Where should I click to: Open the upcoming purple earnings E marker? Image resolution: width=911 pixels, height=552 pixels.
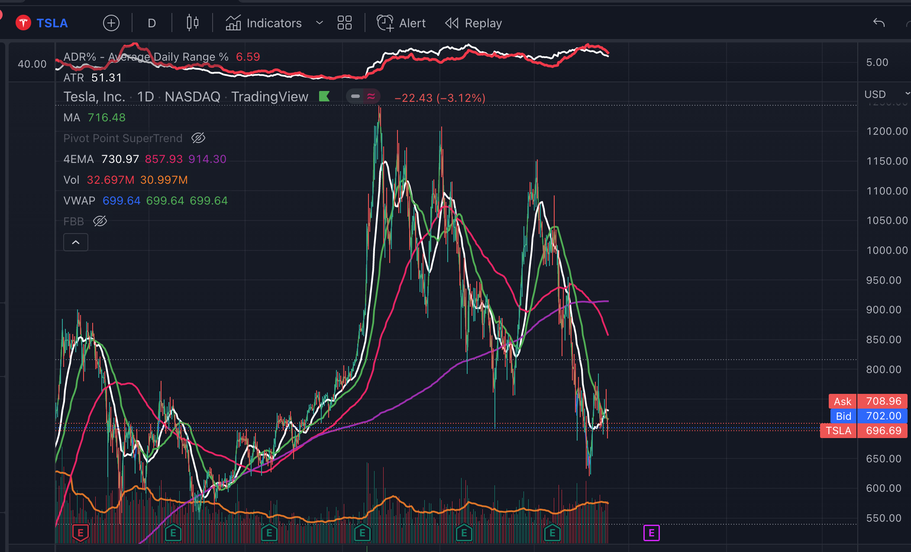coord(651,532)
